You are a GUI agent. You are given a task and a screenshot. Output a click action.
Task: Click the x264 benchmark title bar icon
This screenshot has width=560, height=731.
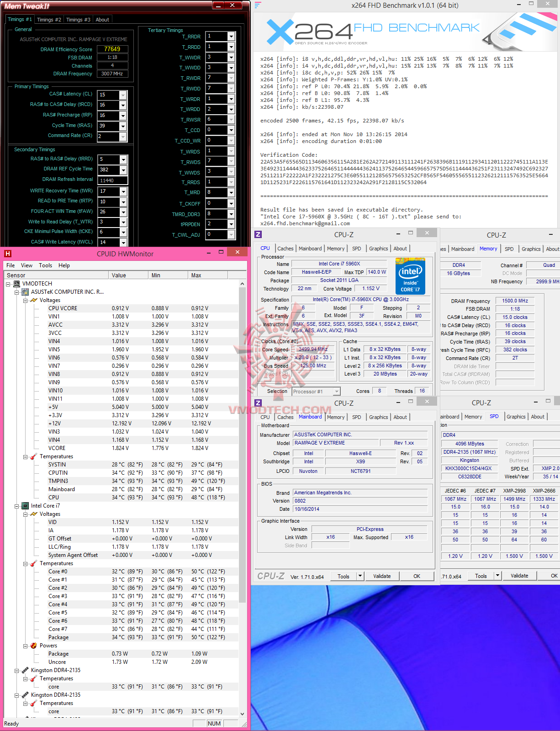[x=258, y=5]
